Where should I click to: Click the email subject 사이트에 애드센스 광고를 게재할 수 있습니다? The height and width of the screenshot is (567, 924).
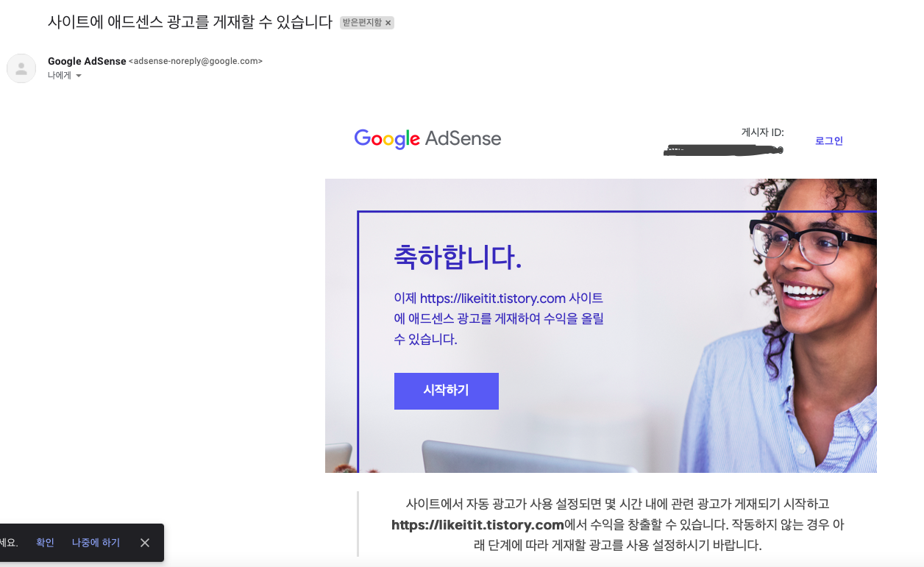tap(190, 22)
